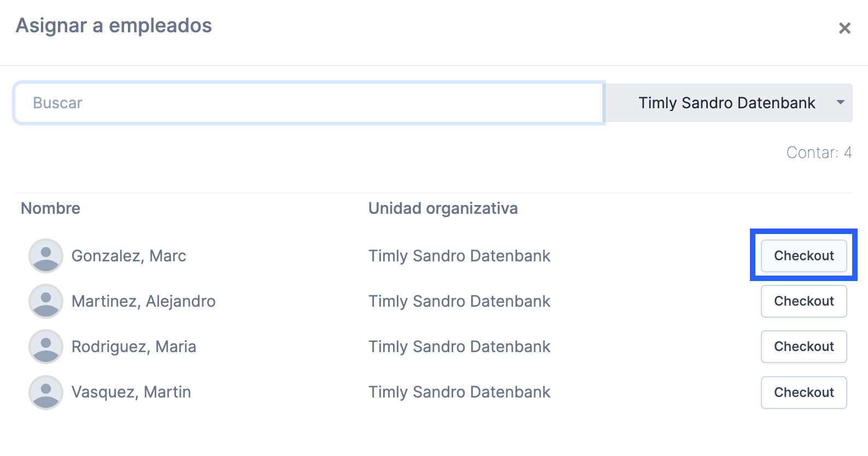Select the Martinez, Alejandro name

click(144, 301)
